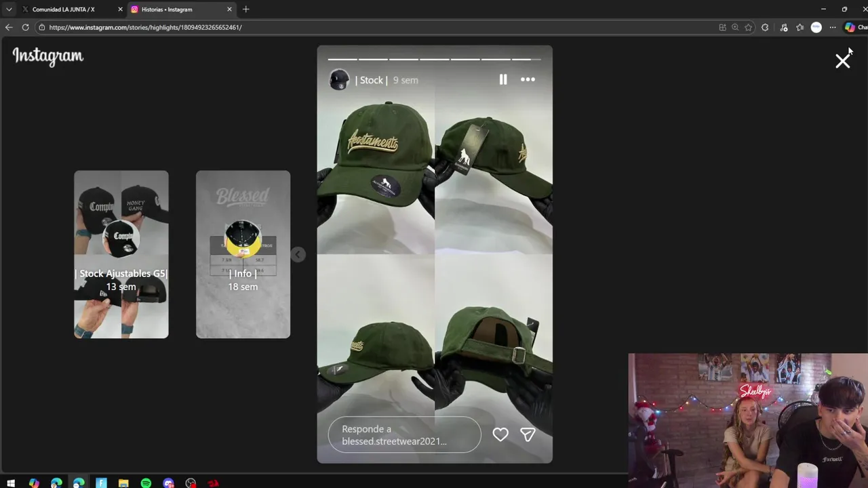Click the Stock highlight name in header
868x488 pixels.
[372, 80]
